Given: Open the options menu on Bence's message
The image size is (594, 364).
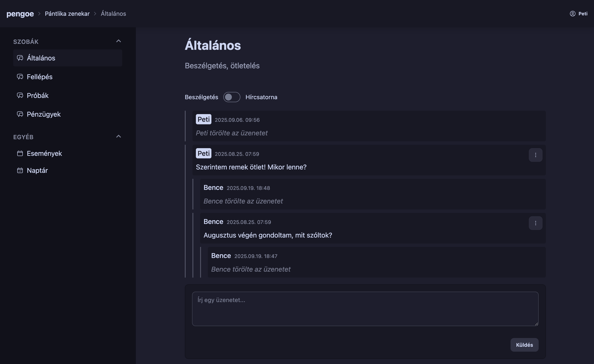Looking at the screenshot, I should click(536, 223).
